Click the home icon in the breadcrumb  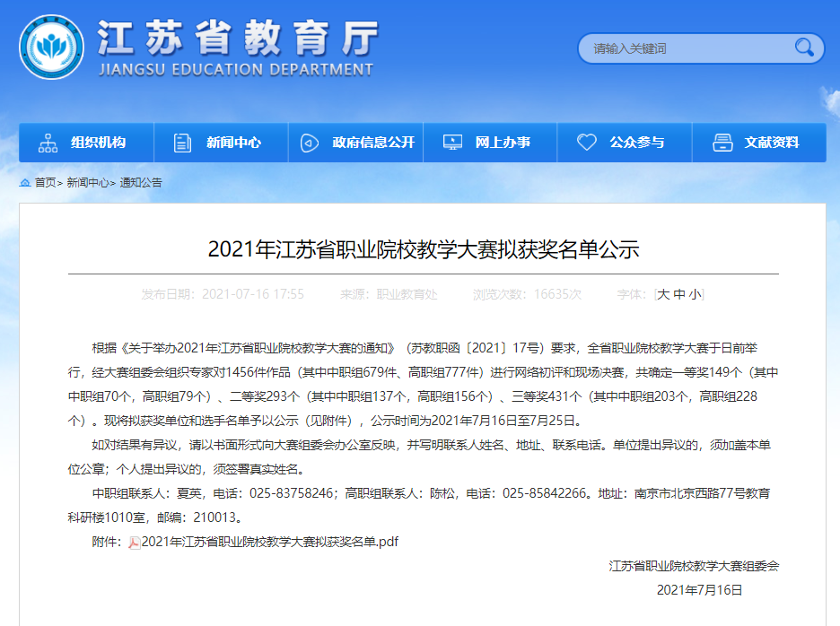click(24, 183)
